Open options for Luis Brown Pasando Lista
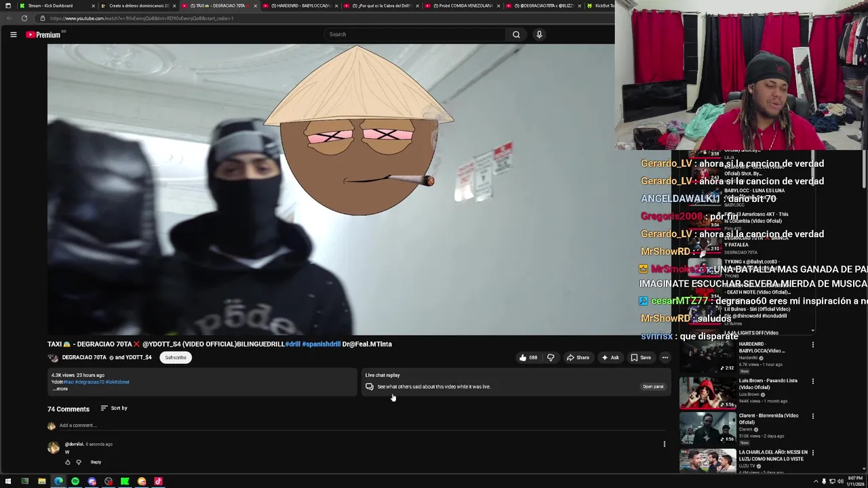Screen dimensions: 868x488 813,381
